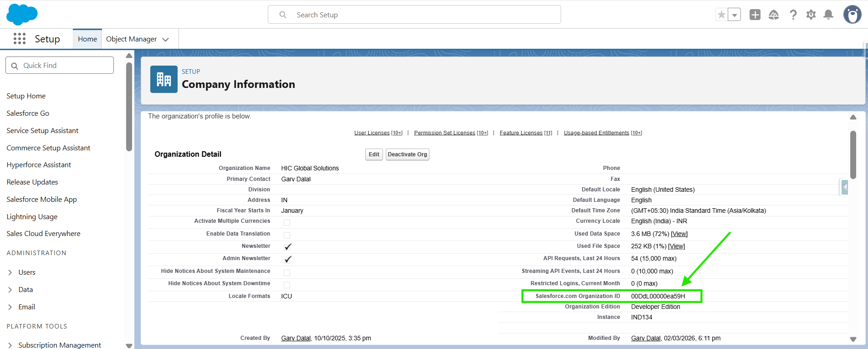
Task: Open the App Launcher grid icon
Action: [20, 39]
